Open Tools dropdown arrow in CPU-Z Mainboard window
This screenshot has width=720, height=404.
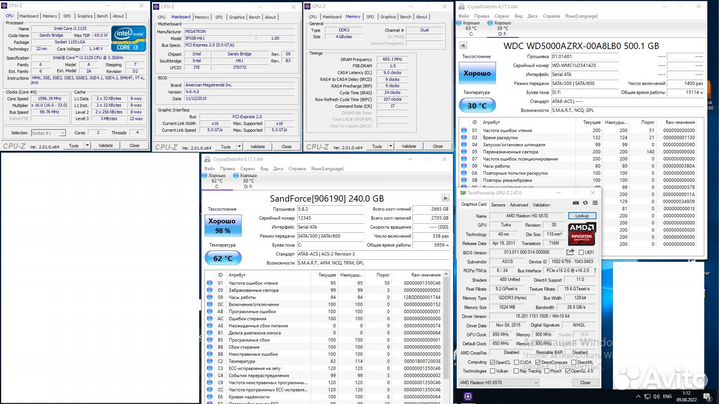(239, 146)
